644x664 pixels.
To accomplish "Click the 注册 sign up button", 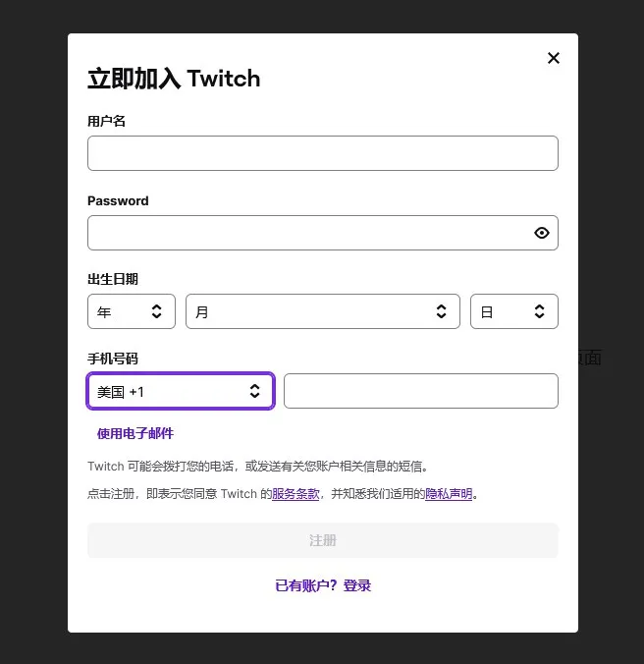I will [323, 540].
